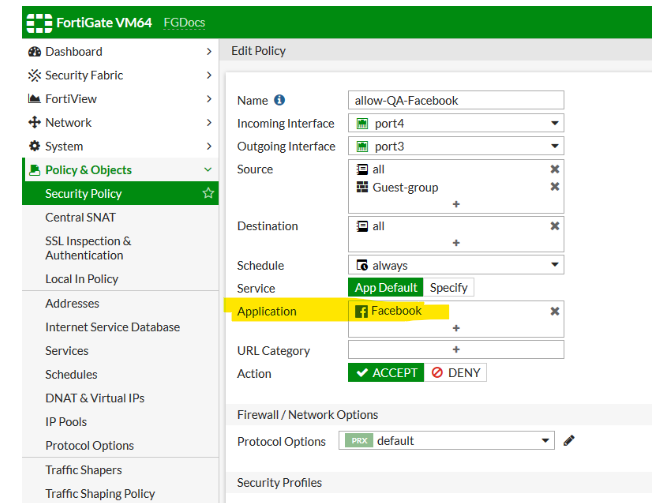
Task: Select App Default for Service
Action: (x=385, y=287)
